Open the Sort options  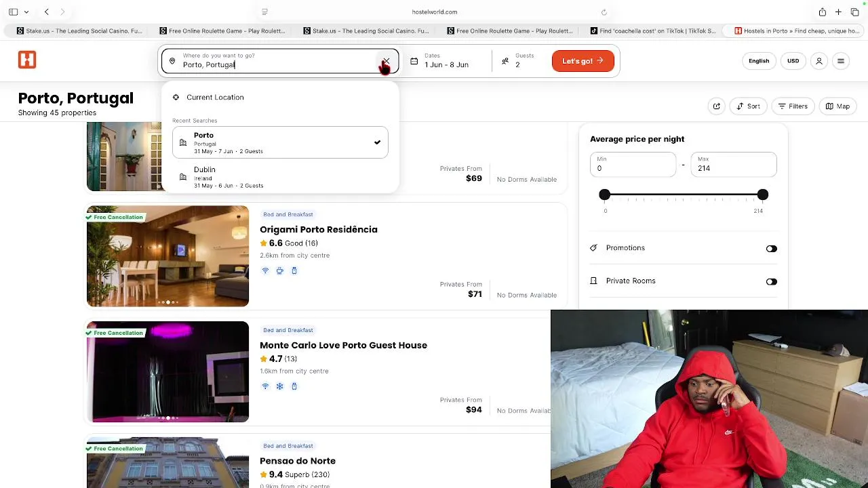[x=748, y=106]
